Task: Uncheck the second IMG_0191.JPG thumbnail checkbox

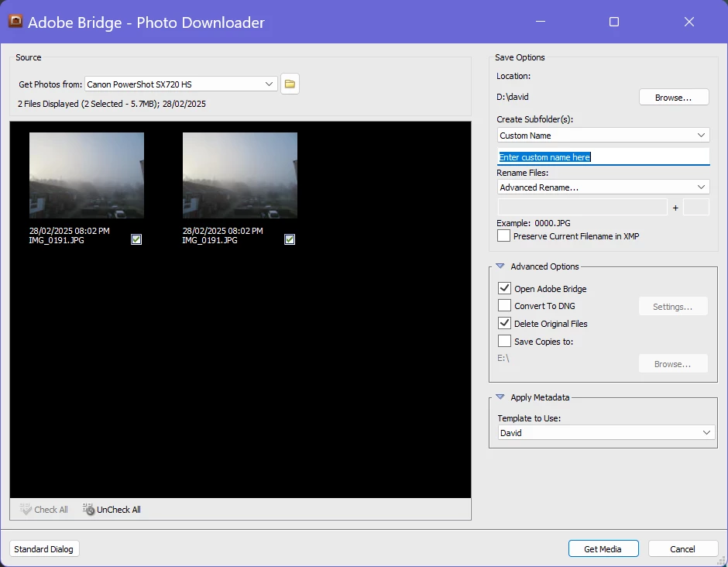Action: tap(289, 239)
